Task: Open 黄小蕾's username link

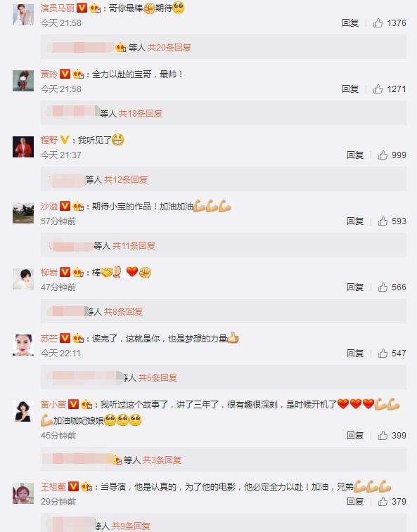Action: click(x=53, y=404)
